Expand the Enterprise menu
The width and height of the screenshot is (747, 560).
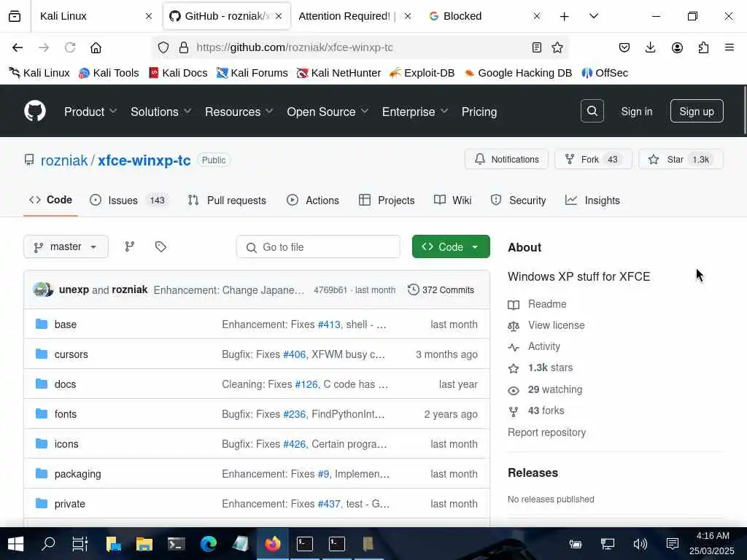point(415,112)
